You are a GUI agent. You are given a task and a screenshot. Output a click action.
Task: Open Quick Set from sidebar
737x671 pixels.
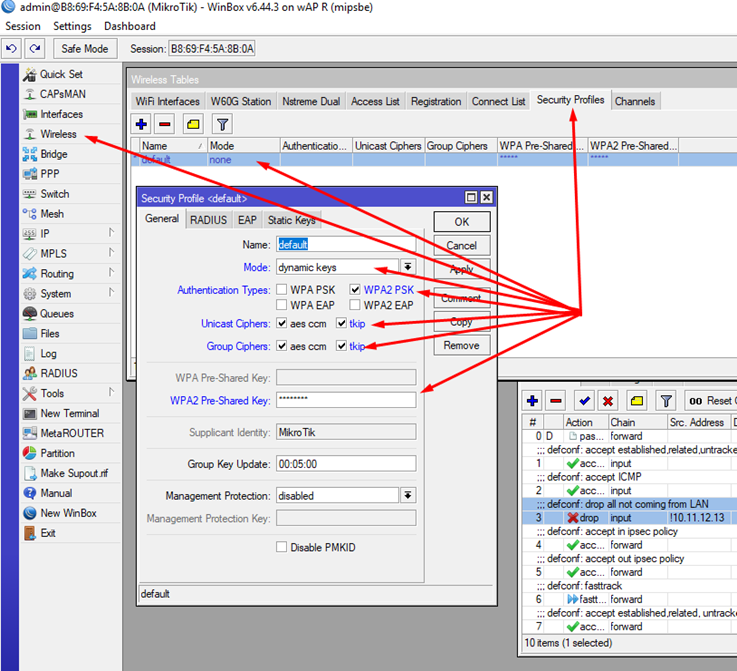61,74
